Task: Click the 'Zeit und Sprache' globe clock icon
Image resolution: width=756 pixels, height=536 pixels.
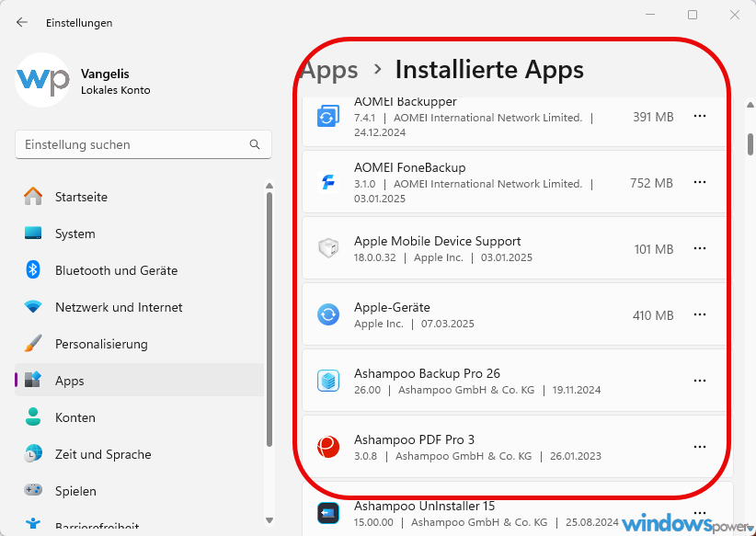Action: pos(33,454)
